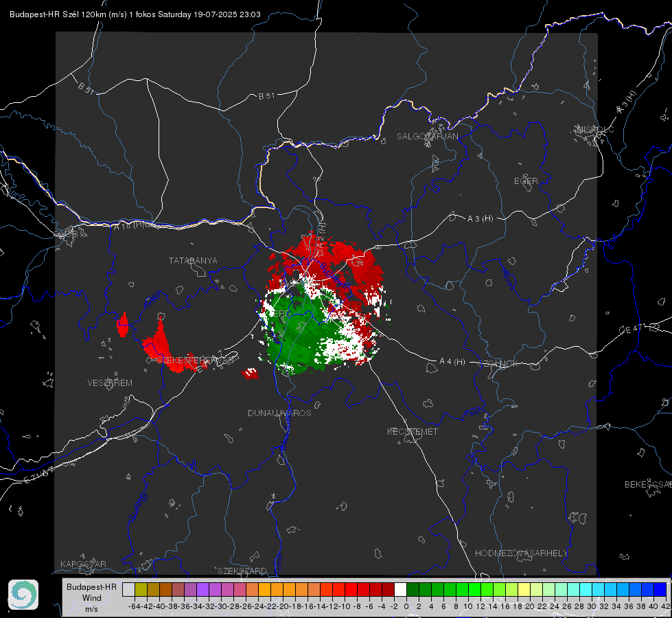Image resolution: width=672 pixels, height=618 pixels.
Task: Pick the white zero-velocity swatch in the legend
Action: pyautogui.click(x=400, y=590)
